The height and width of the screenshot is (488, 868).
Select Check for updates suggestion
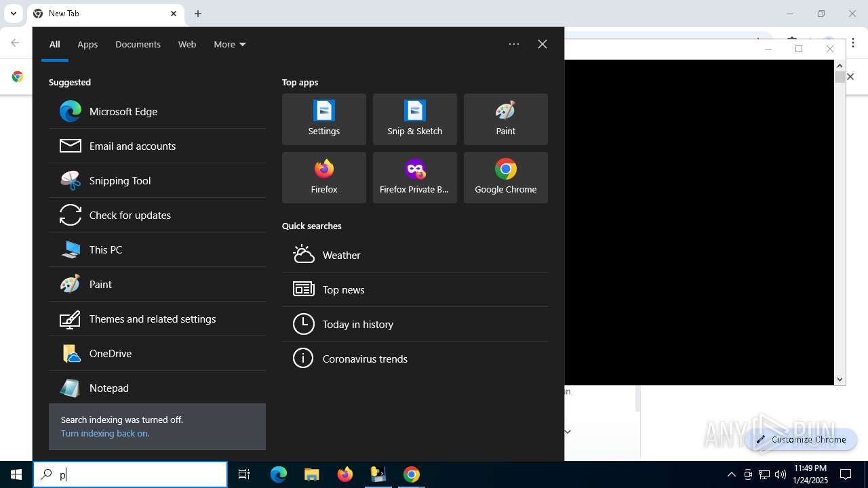[157, 215]
